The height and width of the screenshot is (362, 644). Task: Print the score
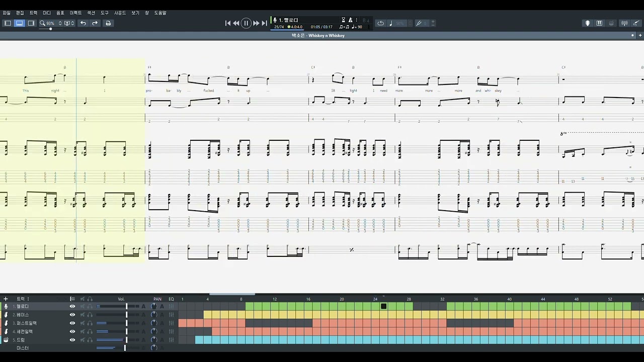pos(108,23)
